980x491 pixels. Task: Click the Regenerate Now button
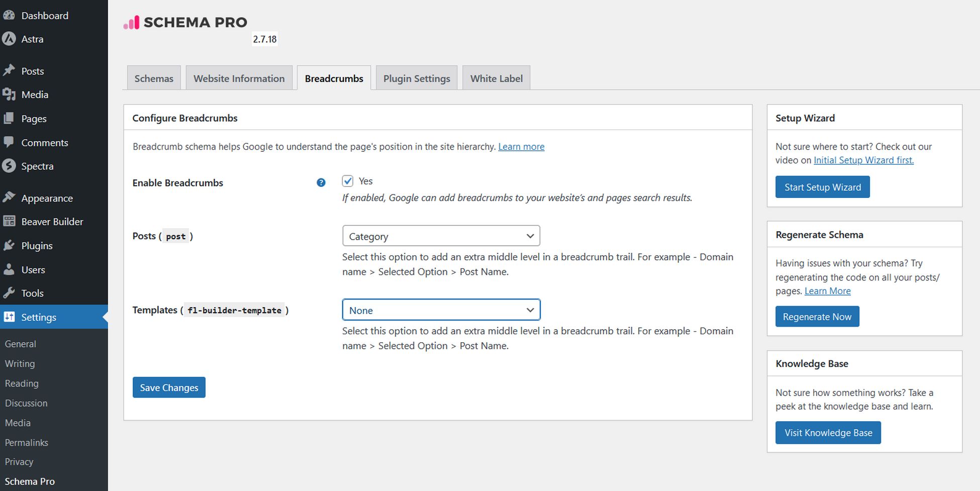tap(817, 317)
